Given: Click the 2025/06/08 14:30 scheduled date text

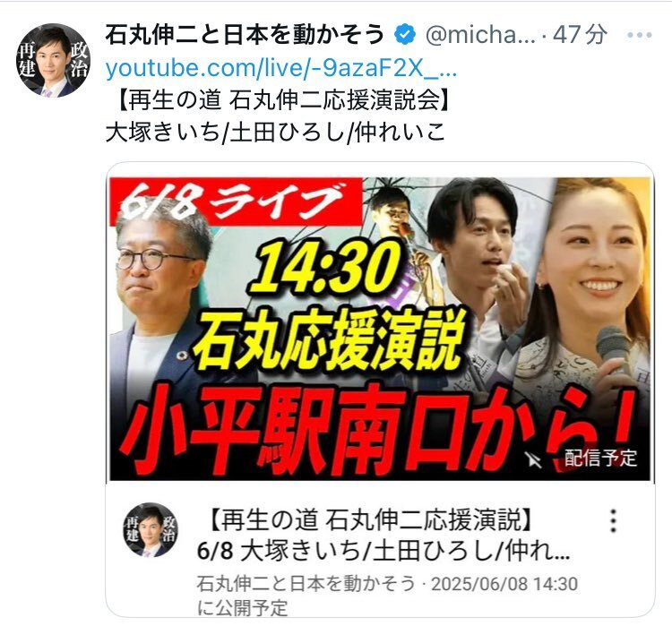Looking at the screenshot, I should [x=504, y=584].
